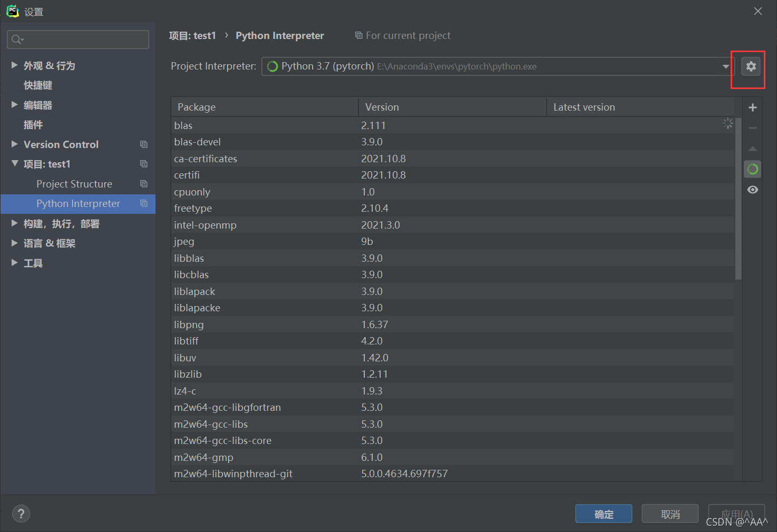Select the libpng package row
The image size is (777, 532).
453,324
